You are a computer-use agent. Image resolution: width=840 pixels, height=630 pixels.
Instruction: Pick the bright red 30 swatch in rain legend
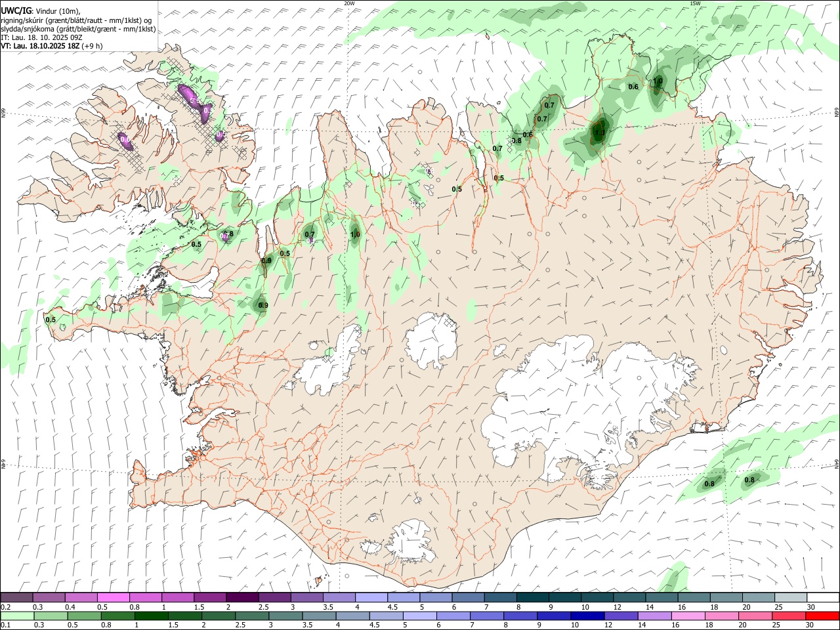point(822,616)
